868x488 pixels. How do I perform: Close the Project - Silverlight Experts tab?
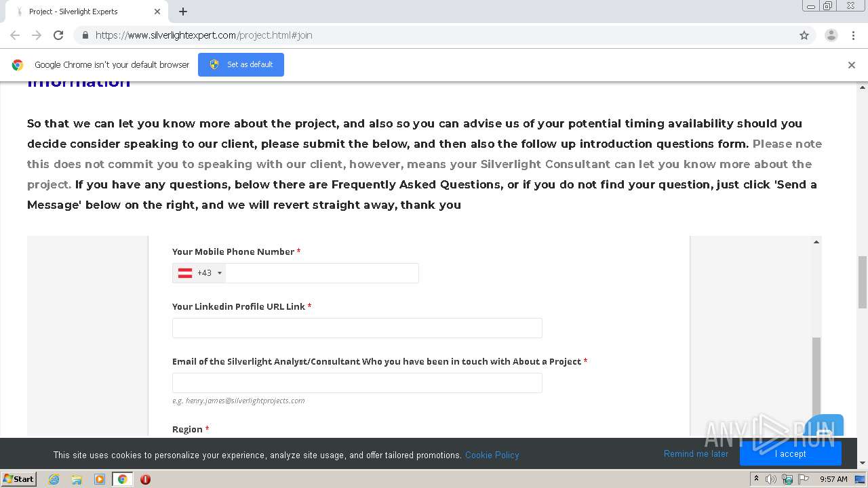(x=157, y=12)
